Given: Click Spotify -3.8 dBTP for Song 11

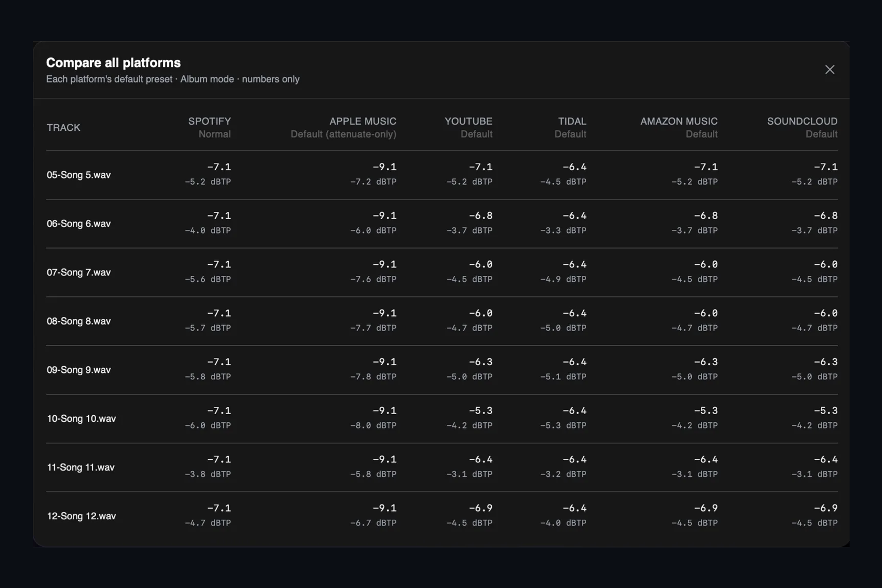Looking at the screenshot, I should (x=208, y=474).
